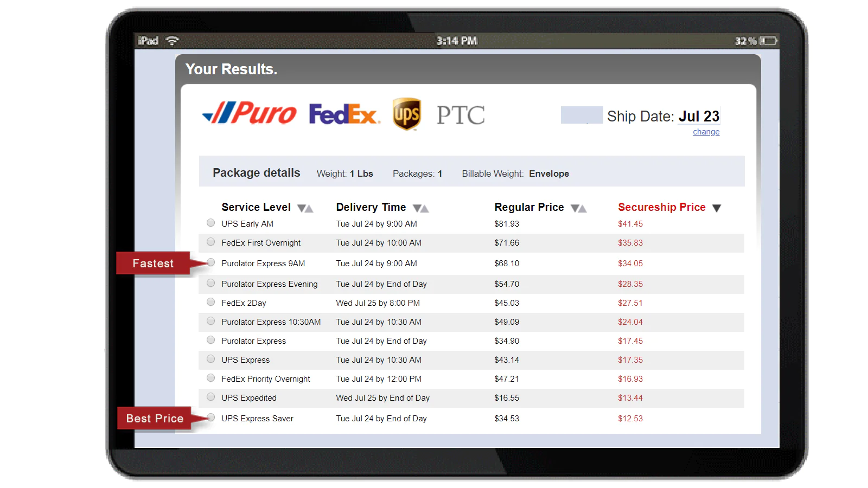Screen dimensions: 868x488
Task: Select FedEx 2Day radio button
Action: (210, 302)
